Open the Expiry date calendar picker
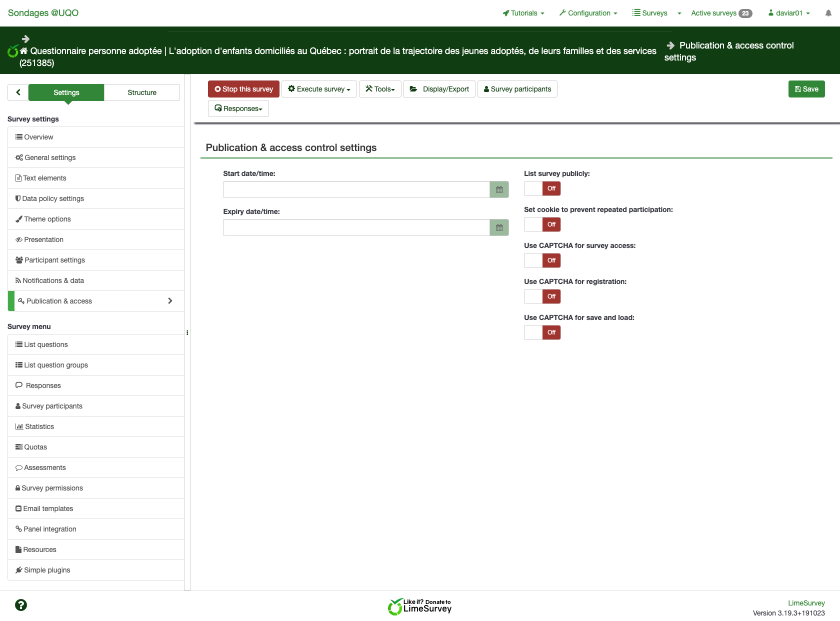Image resolution: width=840 pixels, height=621 pixels. 499,228
